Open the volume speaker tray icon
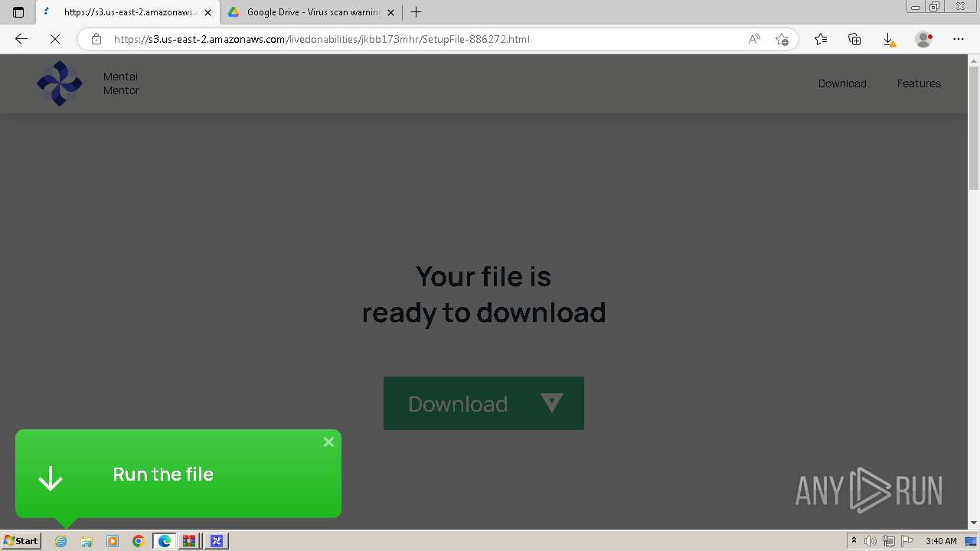 click(871, 541)
